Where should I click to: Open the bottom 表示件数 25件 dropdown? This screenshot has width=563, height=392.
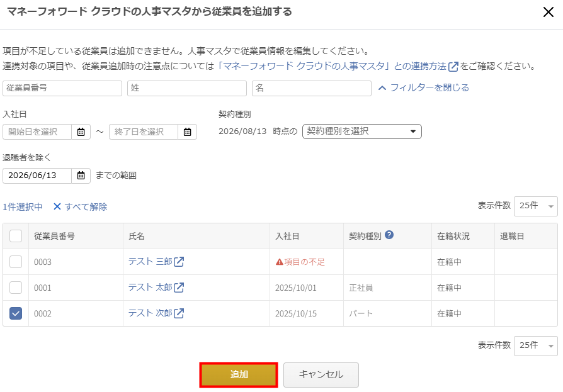[x=536, y=345]
